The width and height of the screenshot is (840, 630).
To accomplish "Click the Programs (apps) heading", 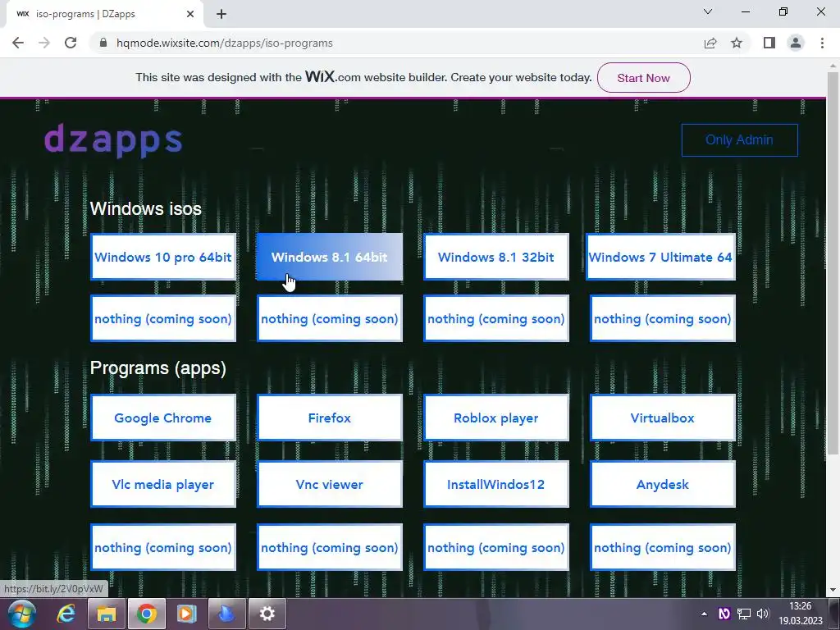I will (158, 368).
